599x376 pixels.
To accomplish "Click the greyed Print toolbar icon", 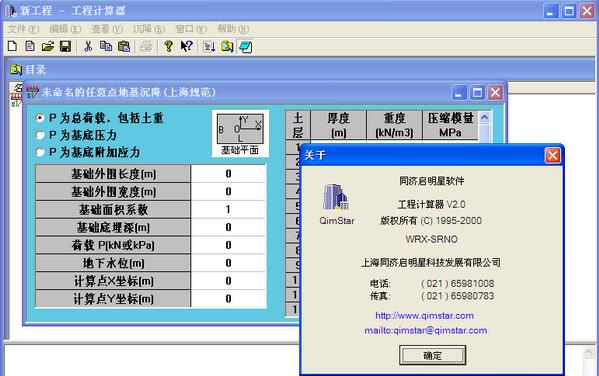I will [x=146, y=47].
